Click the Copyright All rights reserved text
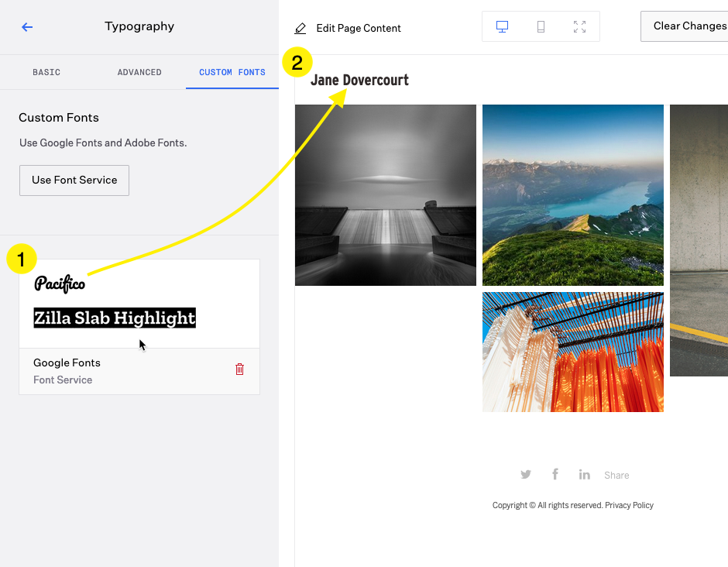The image size is (728, 567). click(x=548, y=505)
